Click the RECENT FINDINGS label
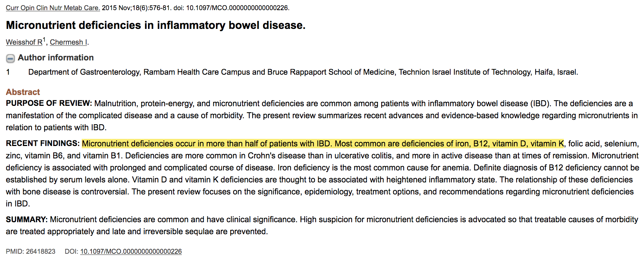 coord(43,144)
